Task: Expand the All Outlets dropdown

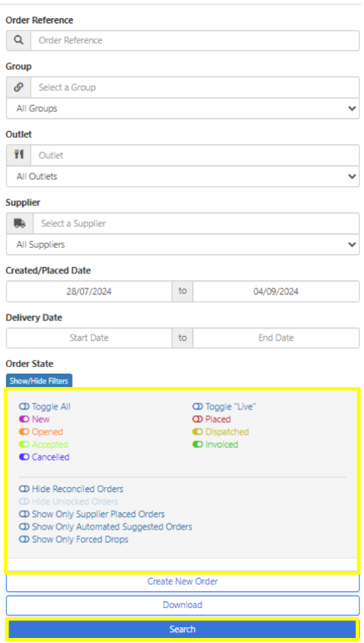Action: point(182,177)
